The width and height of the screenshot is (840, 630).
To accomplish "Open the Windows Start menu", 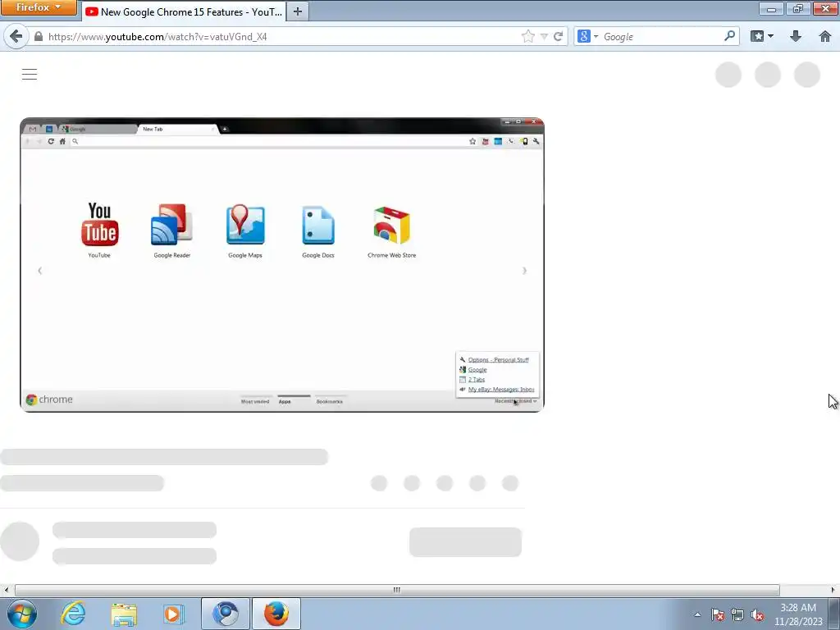I will point(22,614).
